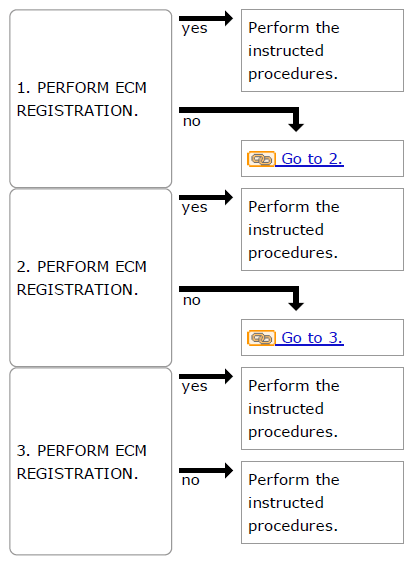Click step 2 yes result procedures box

coord(322,230)
